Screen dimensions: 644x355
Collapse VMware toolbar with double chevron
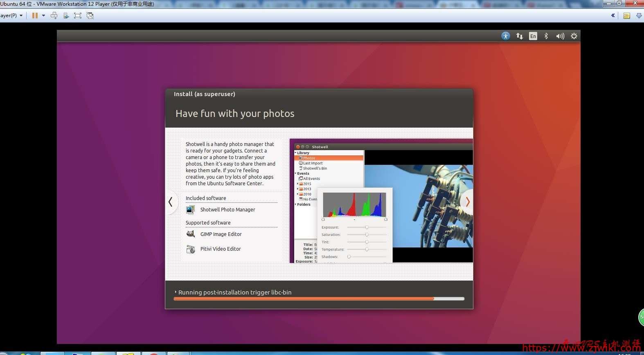pos(613,16)
